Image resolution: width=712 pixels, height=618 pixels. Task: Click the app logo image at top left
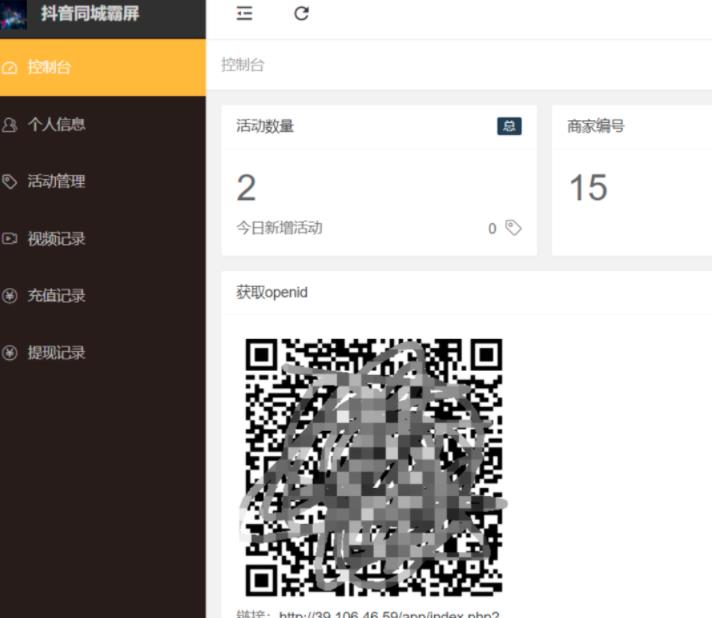coord(14,14)
